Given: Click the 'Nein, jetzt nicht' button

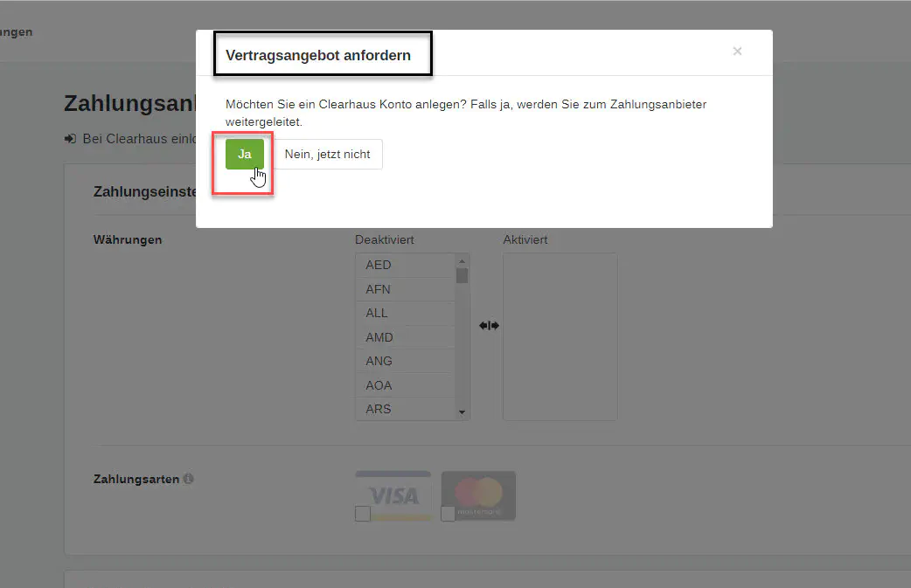Looking at the screenshot, I should (327, 154).
